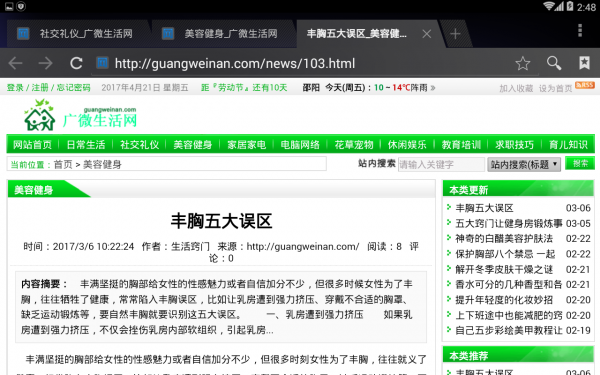Open 香水可分的几种香型 article
Image resolution: width=600 pixels, height=375 pixels.
pos(509,284)
